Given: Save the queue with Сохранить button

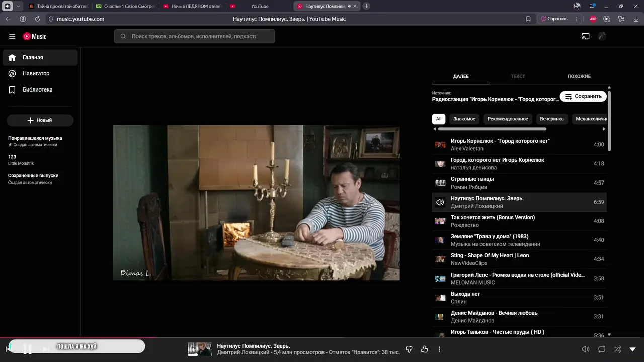Looking at the screenshot, I should 583,96.
